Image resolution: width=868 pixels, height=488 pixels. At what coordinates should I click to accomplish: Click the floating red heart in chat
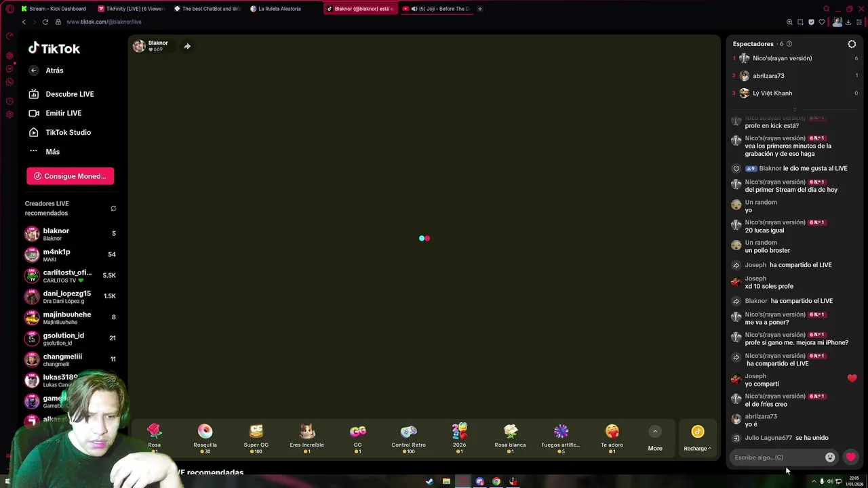pyautogui.click(x=852, y=378)
